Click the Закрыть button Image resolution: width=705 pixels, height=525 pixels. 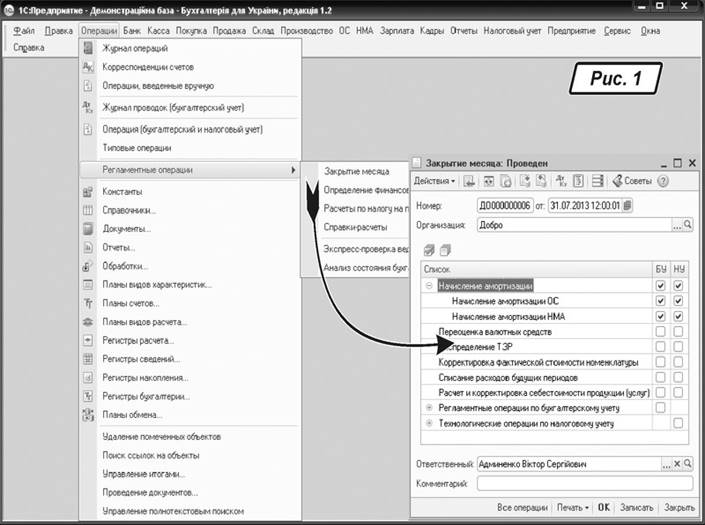(679, 507)
